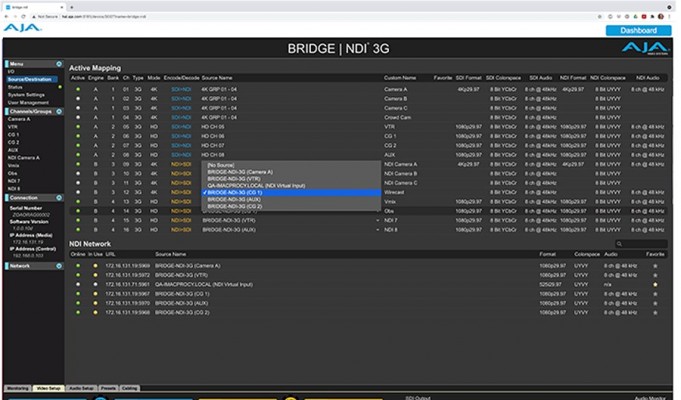
Task: Collapse the Connection section icon
Action: pos(59,198)
